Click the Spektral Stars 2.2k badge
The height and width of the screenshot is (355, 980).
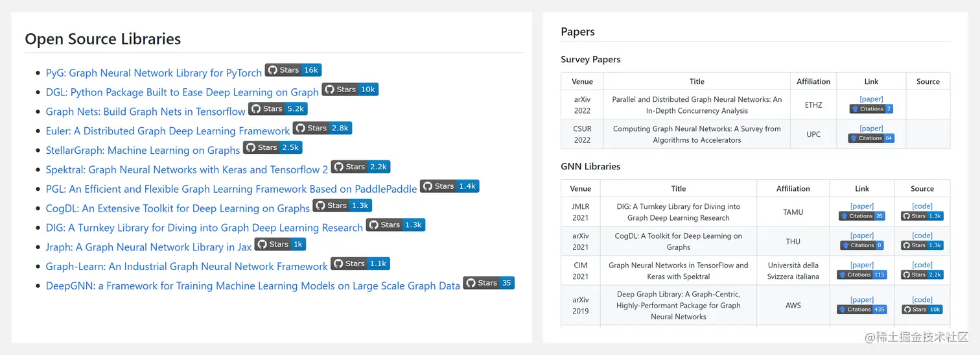coord(360,167)
